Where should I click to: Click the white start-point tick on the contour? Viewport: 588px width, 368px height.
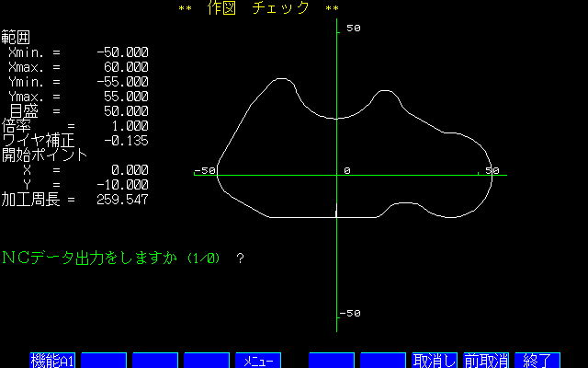336,211
